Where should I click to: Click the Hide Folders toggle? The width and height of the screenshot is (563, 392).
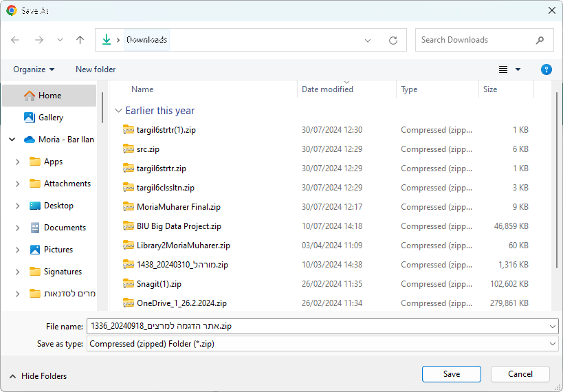tap(38, 376)
